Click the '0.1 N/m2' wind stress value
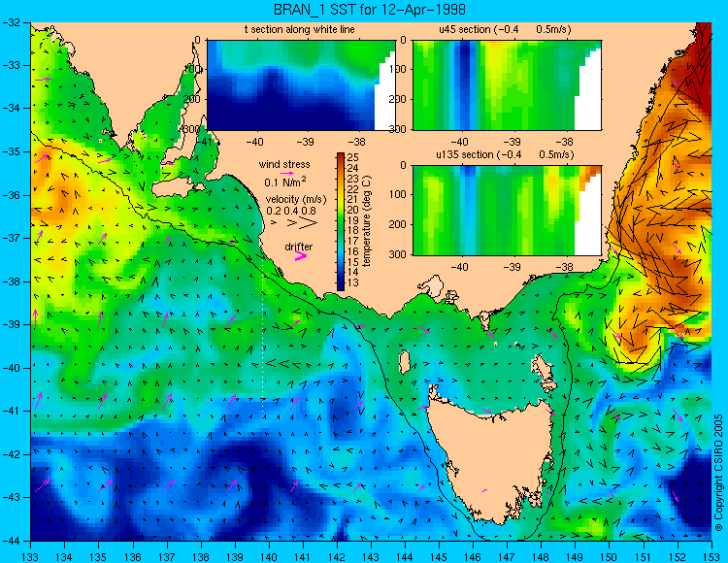This screenshot has height=563, width=728. (x=285, y=182)
